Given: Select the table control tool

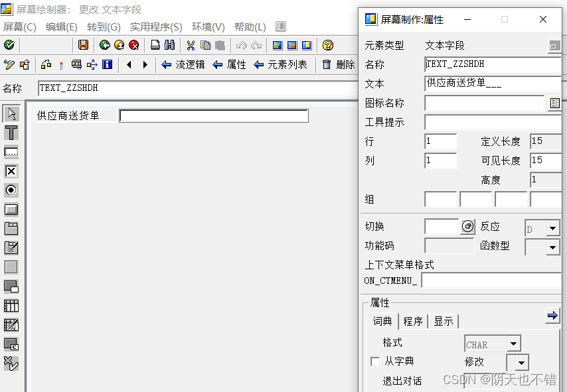Looking at the screenshot, I should 11,305.
